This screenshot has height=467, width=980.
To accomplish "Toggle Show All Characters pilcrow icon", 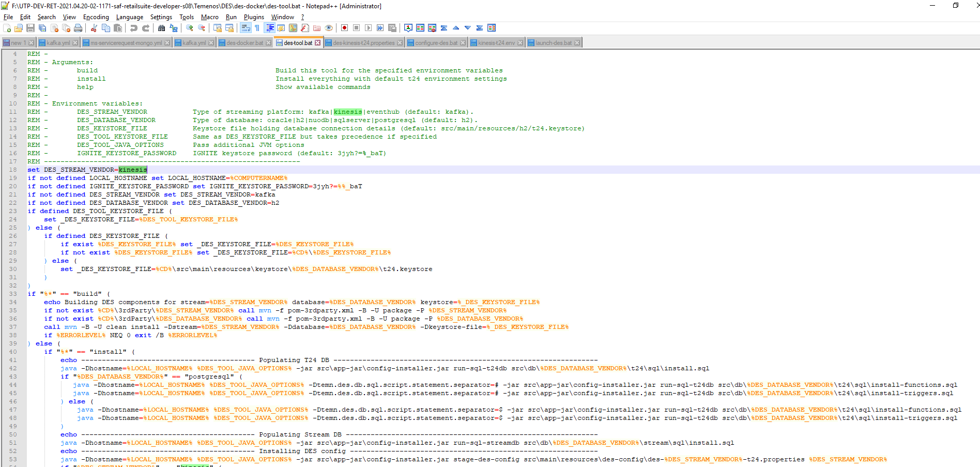I will [257, 28].
